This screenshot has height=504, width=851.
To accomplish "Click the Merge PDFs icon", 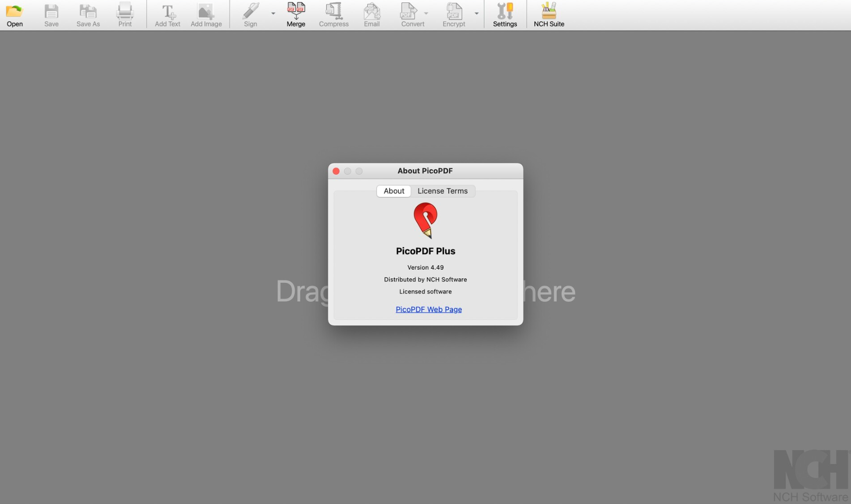I will pos(296,15).
